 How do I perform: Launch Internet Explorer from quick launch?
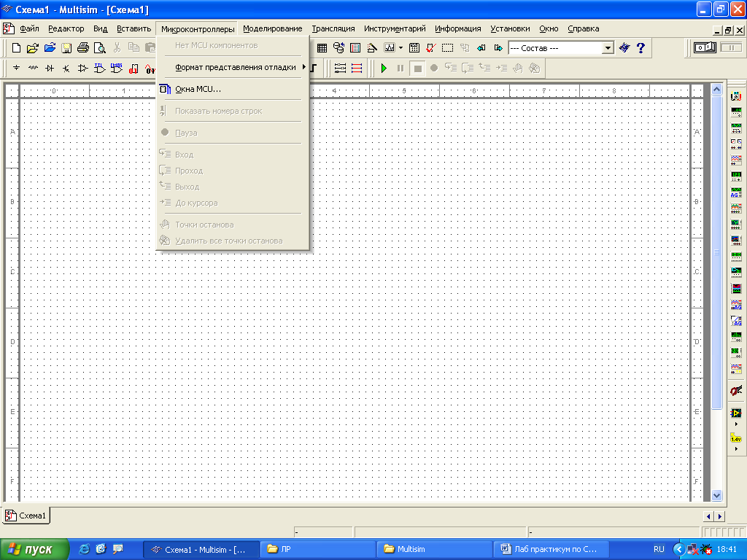pos(85,549)
